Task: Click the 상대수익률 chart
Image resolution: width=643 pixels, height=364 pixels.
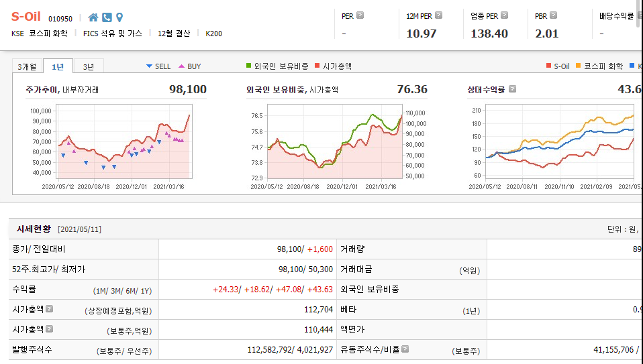Action: [560, 141]
